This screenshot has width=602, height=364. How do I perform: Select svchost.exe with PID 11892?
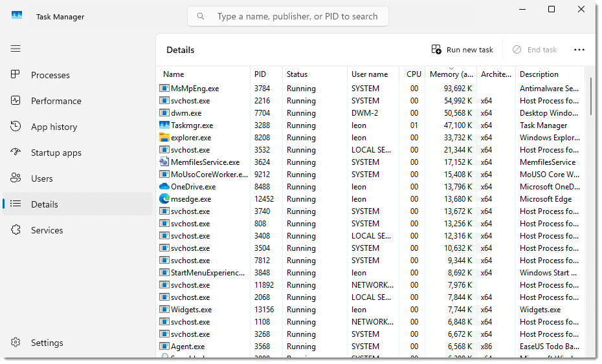[x=190, y=284]
